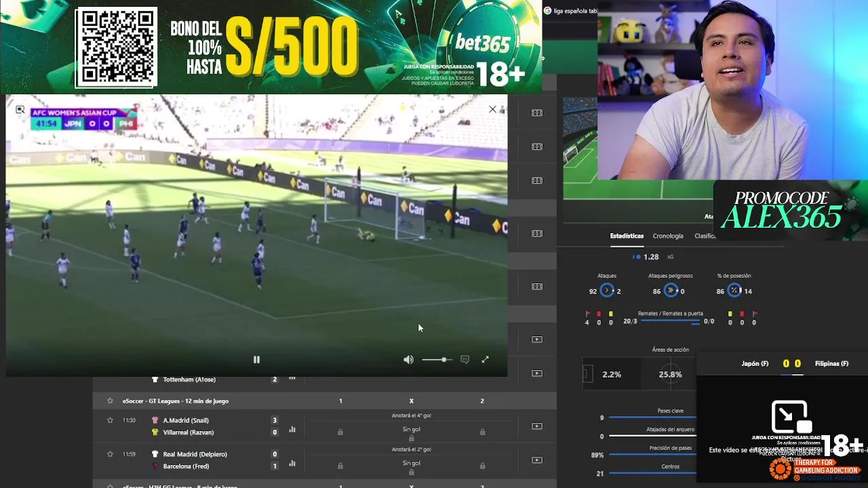Mute the stream with the speaker icon

(408, 360)
